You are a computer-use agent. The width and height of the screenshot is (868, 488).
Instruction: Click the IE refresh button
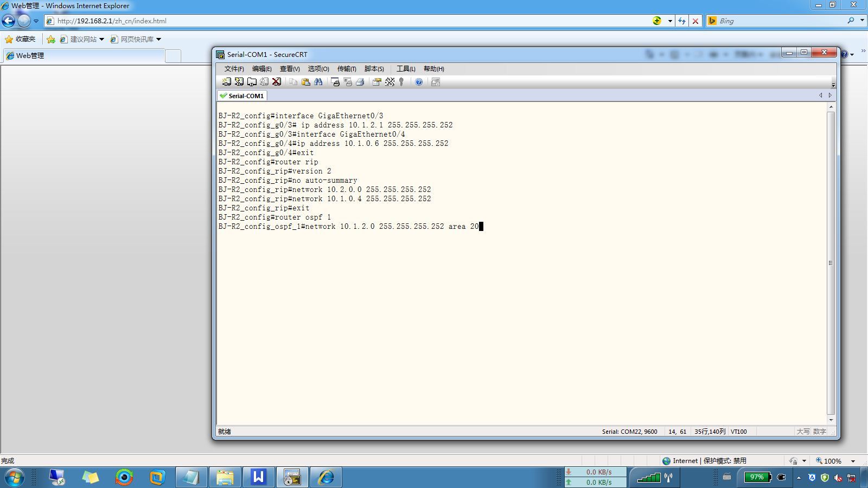click(682, 21)
